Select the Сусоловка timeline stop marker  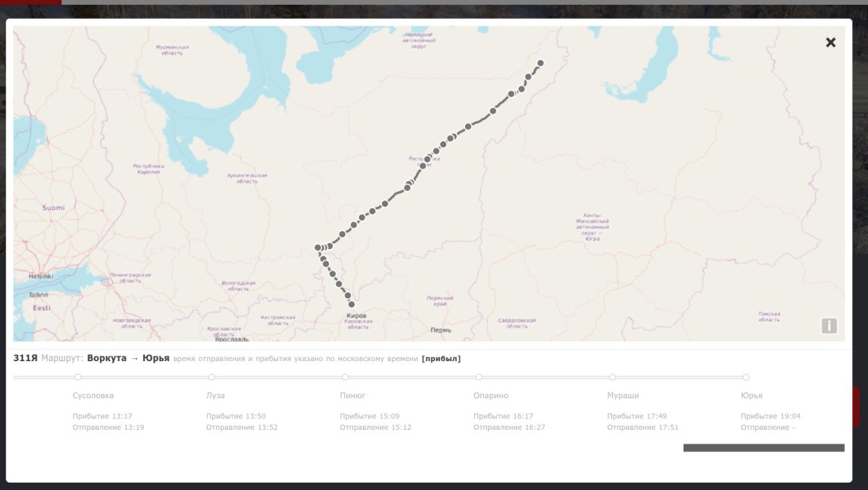[78, 377]
